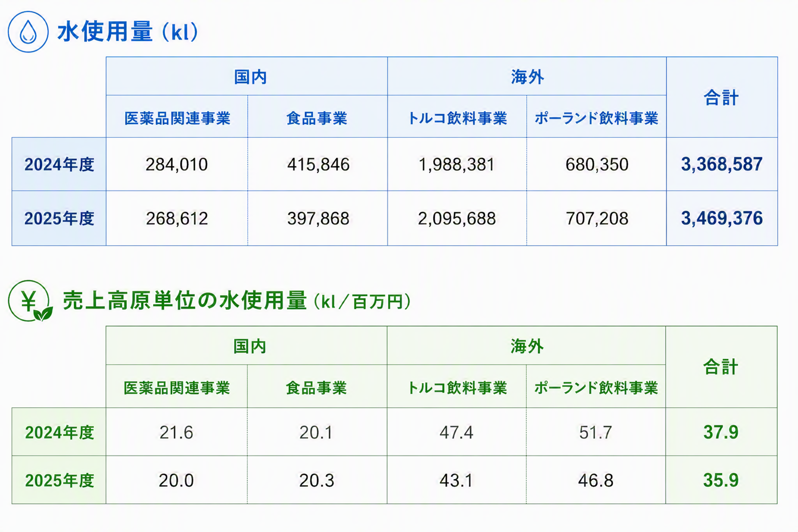Click the water droplet icon
The width and height of the screenshot is (798, 532).
point(28,32)
